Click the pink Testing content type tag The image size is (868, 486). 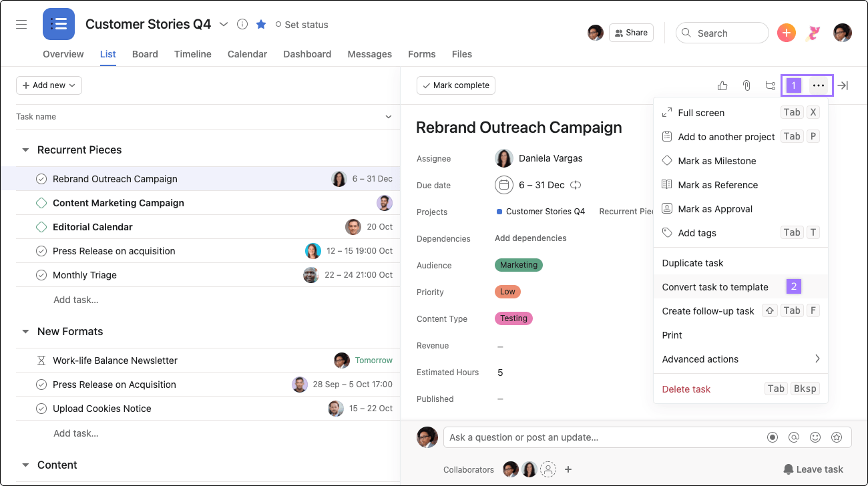(513, 318)
